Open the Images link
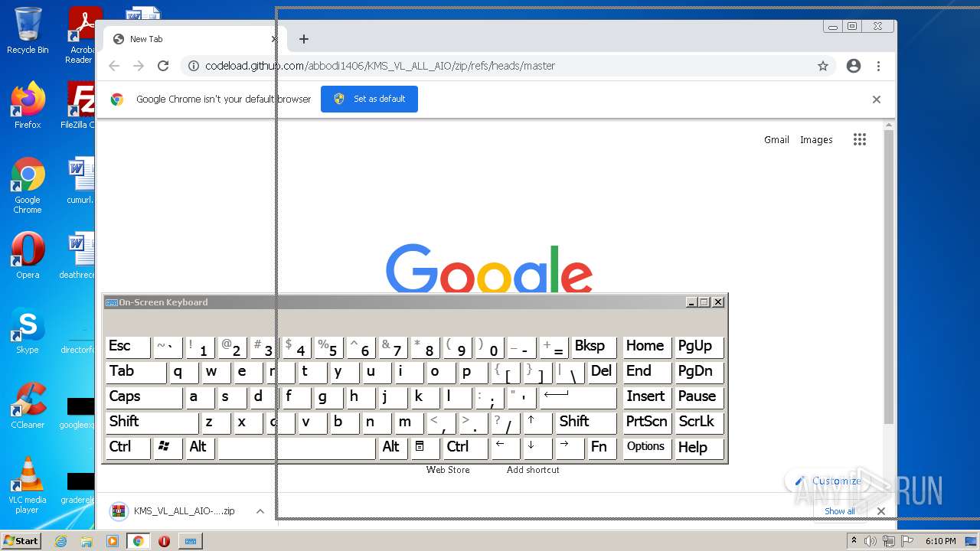980x551 pixels. pyautogui.click(x=816, y=139)
